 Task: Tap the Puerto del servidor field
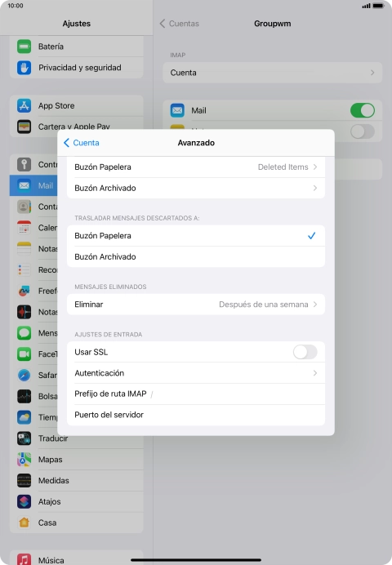tap(196, 415)
